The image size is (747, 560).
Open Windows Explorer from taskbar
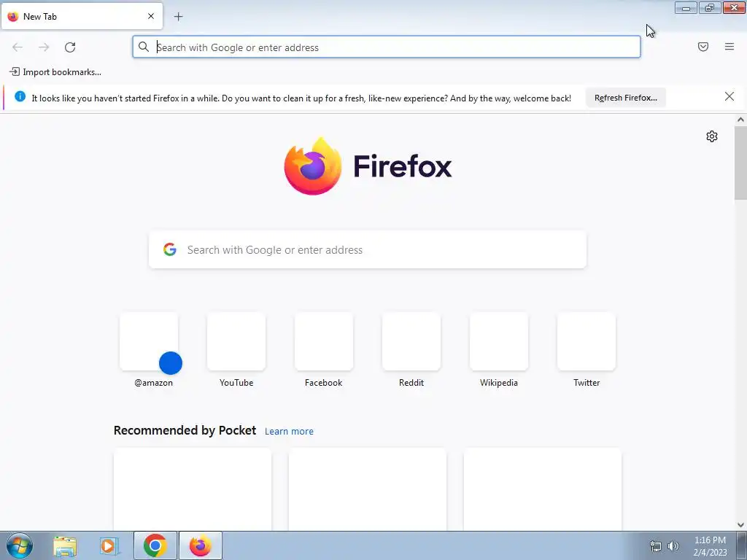65,546
